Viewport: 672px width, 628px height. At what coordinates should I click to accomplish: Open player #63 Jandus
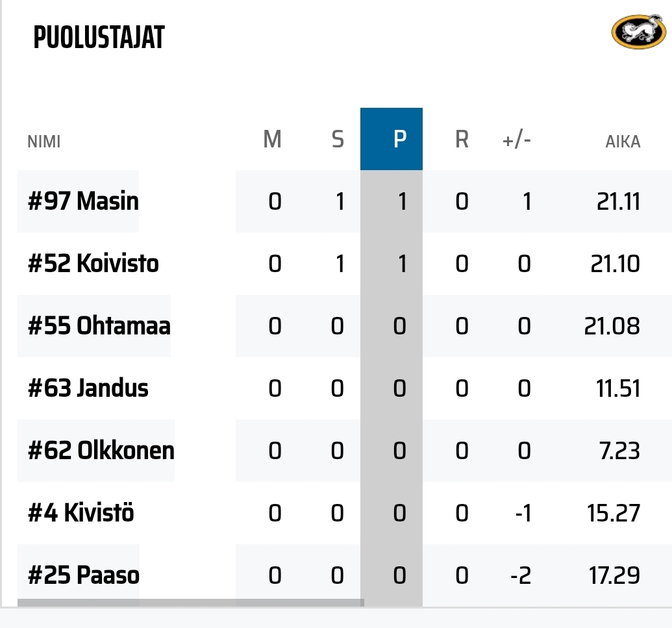tap(88, 388)
